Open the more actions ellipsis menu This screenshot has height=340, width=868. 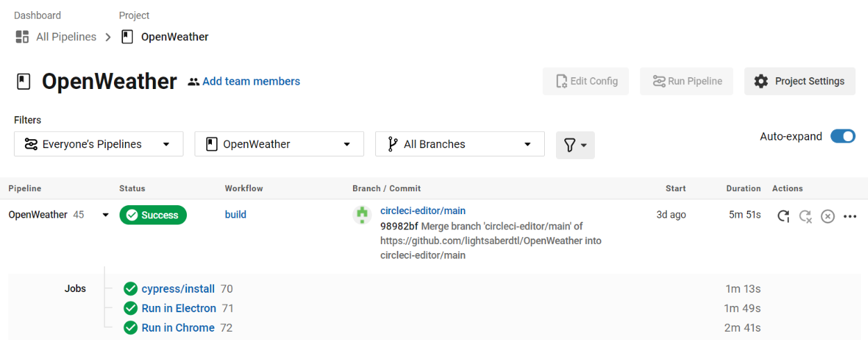point(849,216)
